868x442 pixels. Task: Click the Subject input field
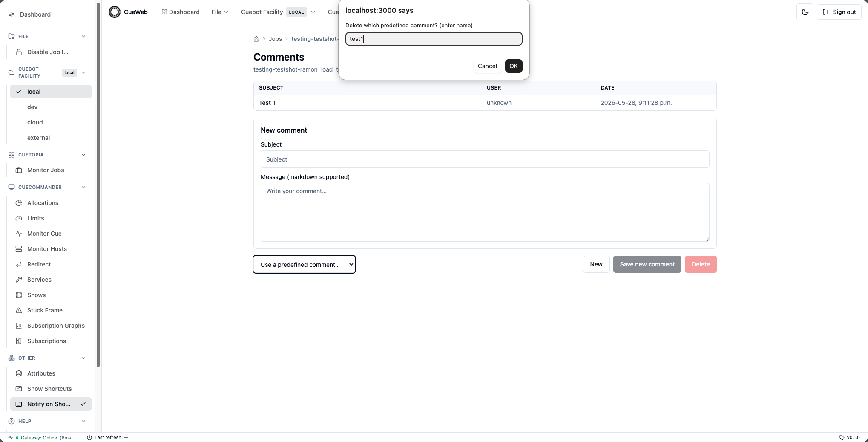point(485,159)
